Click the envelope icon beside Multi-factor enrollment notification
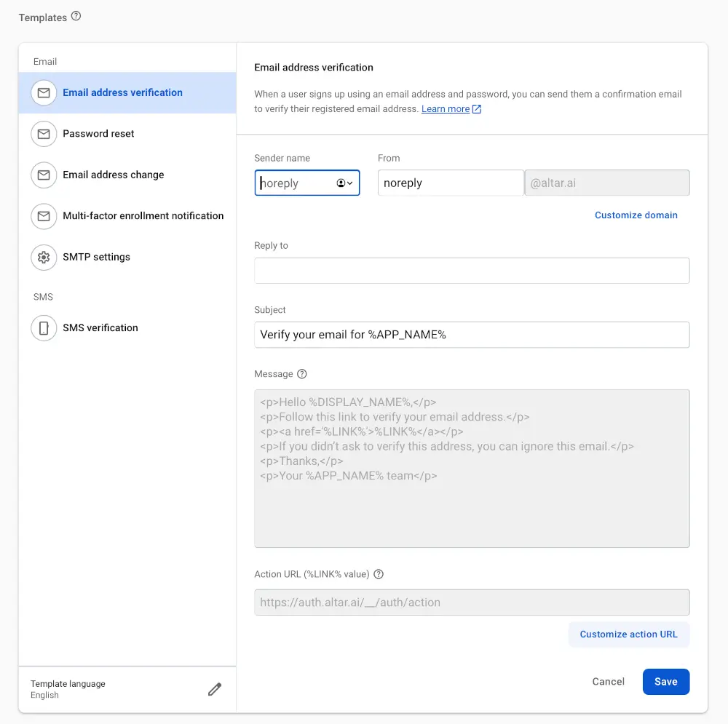The height and width of the screenshot is (724, 728). [44, 216]
